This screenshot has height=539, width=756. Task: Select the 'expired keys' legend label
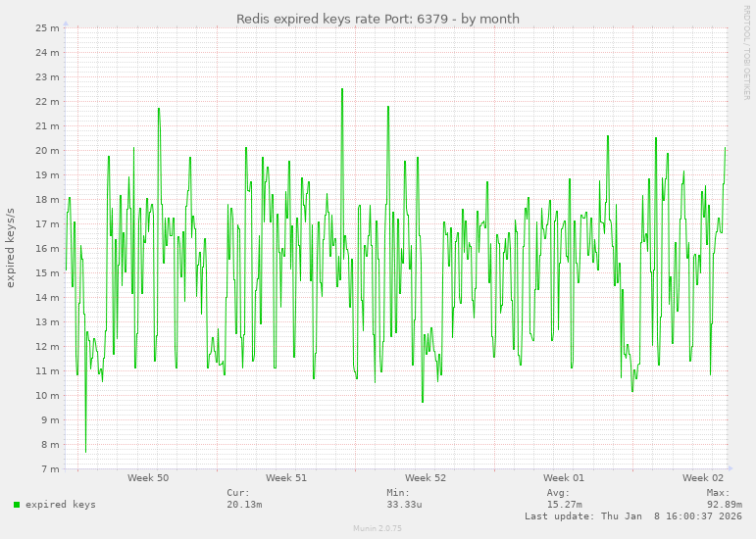(x=60, y=505)
